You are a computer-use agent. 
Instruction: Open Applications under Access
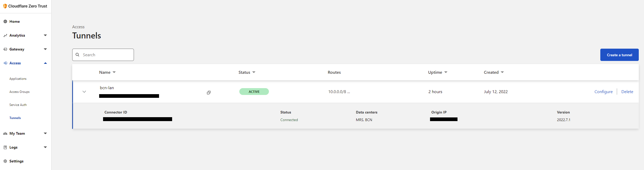[18, 79]
